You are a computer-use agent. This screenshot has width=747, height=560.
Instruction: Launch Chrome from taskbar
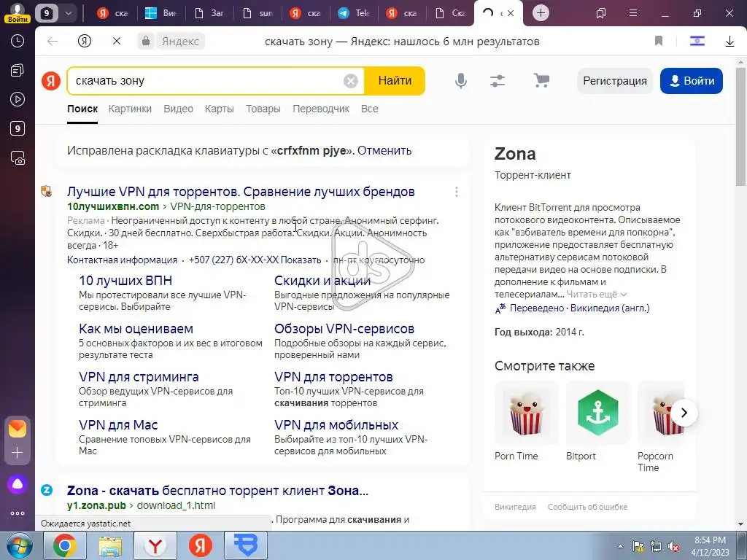pyautogui.click(x=65, y=545)
